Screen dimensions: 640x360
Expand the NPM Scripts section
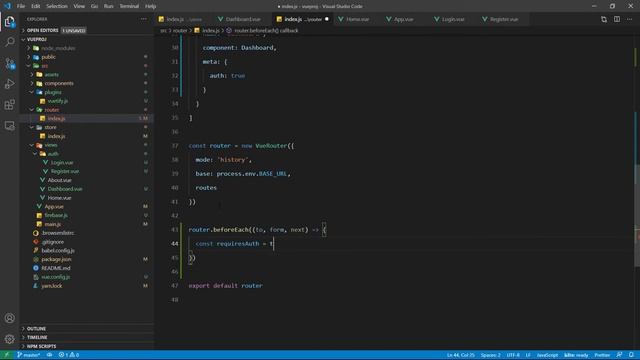41,346
